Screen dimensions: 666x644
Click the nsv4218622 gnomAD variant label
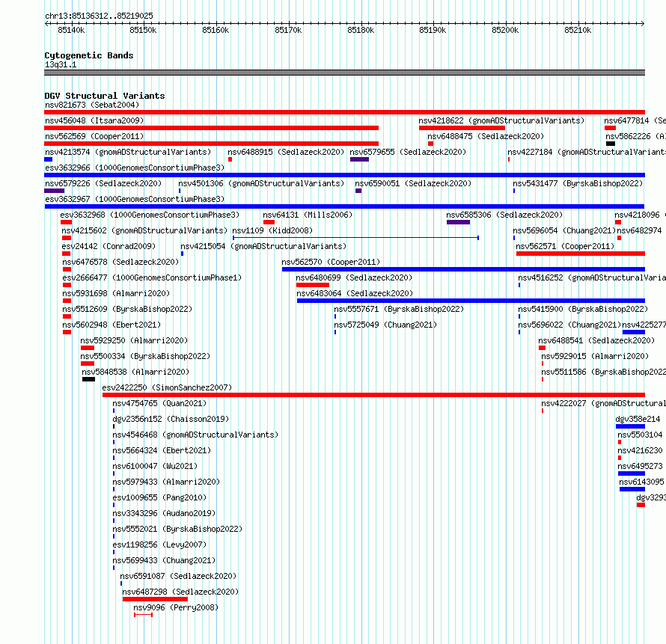coord(501,120)
